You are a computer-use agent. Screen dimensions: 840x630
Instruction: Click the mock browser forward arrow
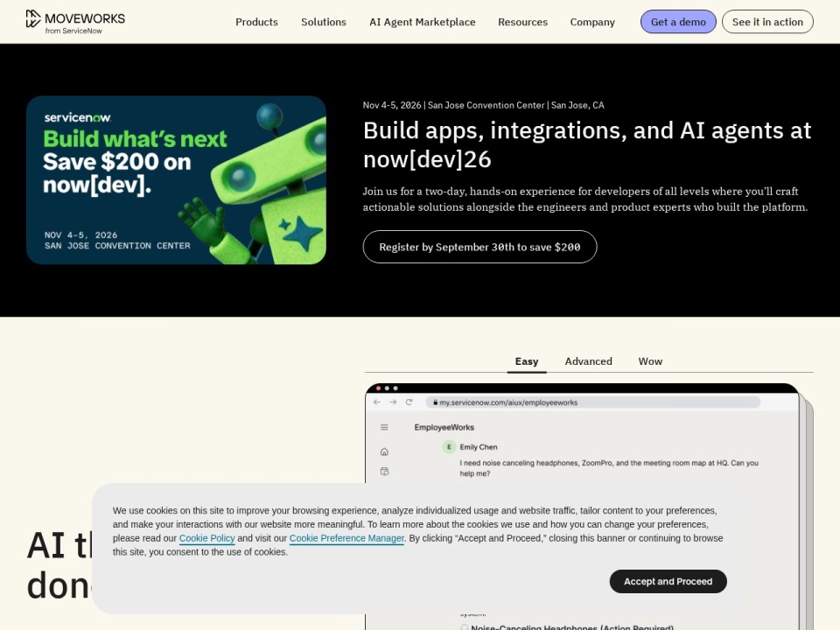click(393, 402)
